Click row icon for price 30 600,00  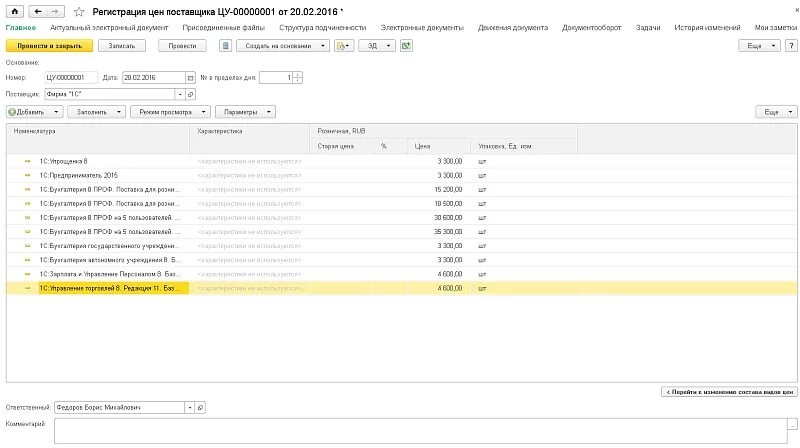pyautogui.click(x=28, y=218)
